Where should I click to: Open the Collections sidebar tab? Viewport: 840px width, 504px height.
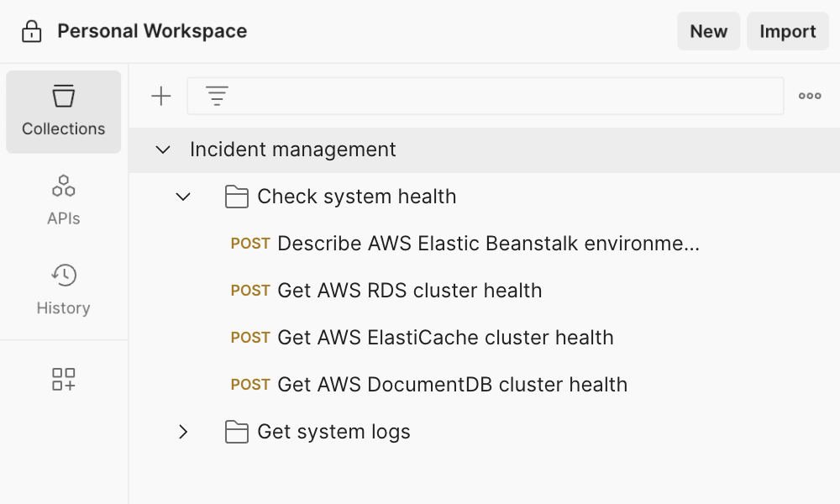64,112
